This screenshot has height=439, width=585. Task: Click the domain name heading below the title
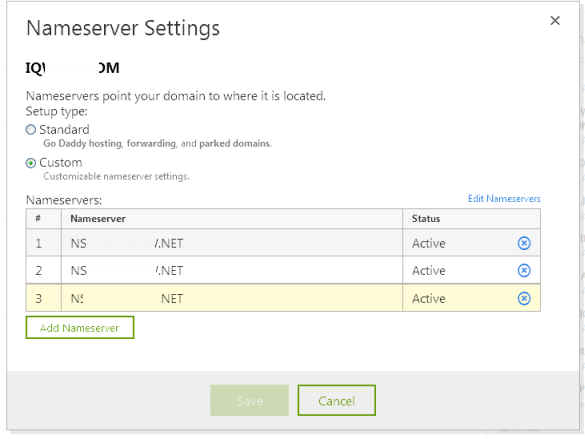pyautogui.click(x=72, y=68)
